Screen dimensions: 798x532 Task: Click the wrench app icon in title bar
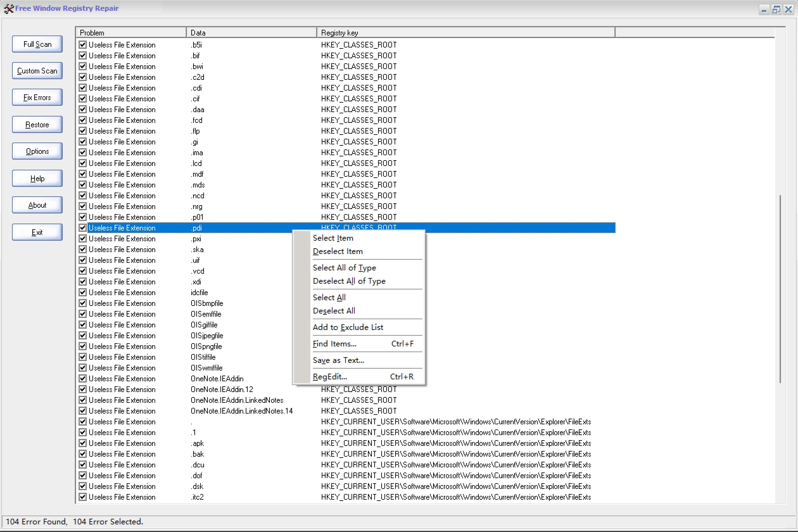click(9, 9)
